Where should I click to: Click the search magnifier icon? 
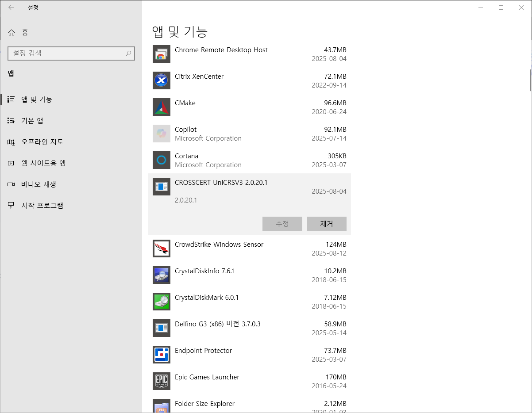[x=128, y=54]
